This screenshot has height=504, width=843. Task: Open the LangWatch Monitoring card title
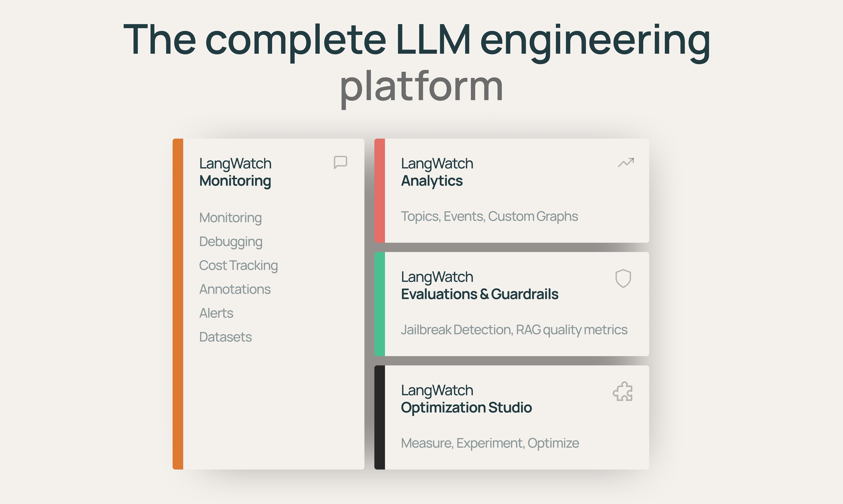tap(235, 172)
